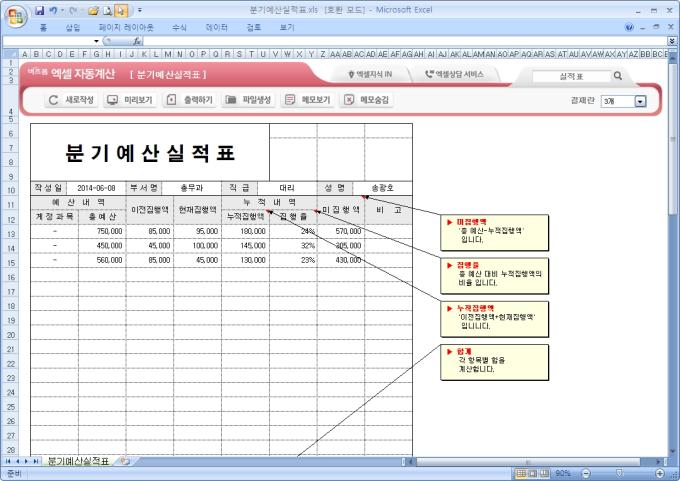680x481 pixels.
Task: Open the Office button menu
Action: pos(16,16)
